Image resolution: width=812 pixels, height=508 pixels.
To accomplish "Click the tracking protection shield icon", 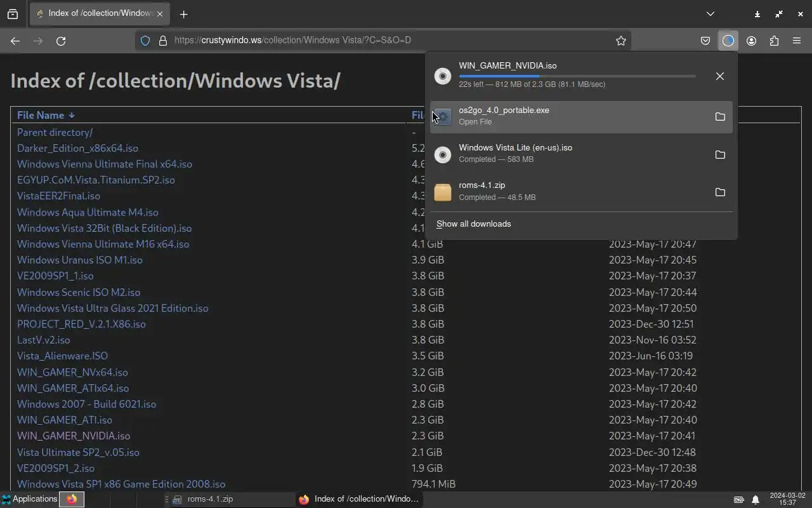I will pos(145,41).
